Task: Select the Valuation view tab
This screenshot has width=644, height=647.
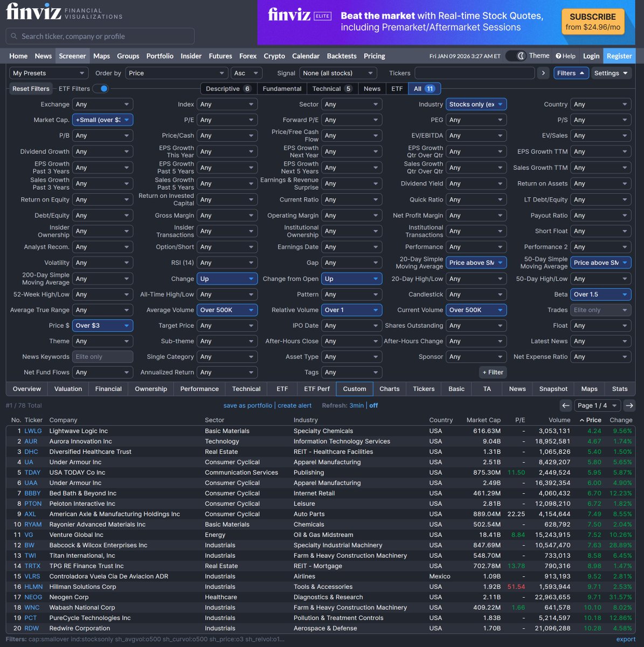Action: 68,389
